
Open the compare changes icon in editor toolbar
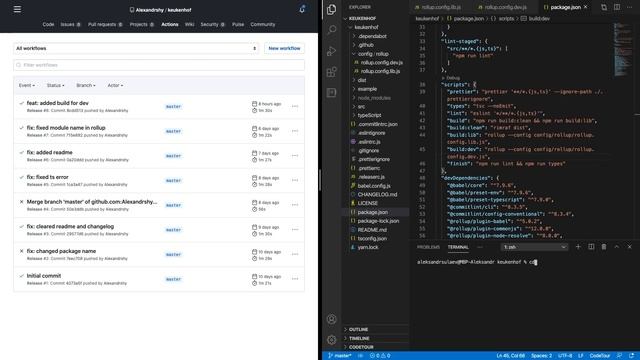point(604,7)
